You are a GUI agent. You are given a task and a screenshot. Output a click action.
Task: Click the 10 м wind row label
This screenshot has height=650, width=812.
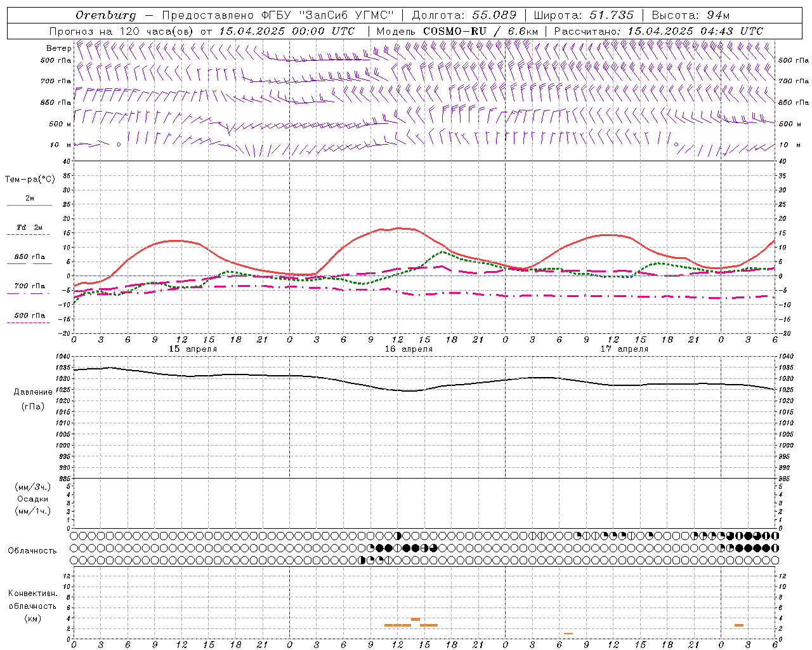[59, 145]
